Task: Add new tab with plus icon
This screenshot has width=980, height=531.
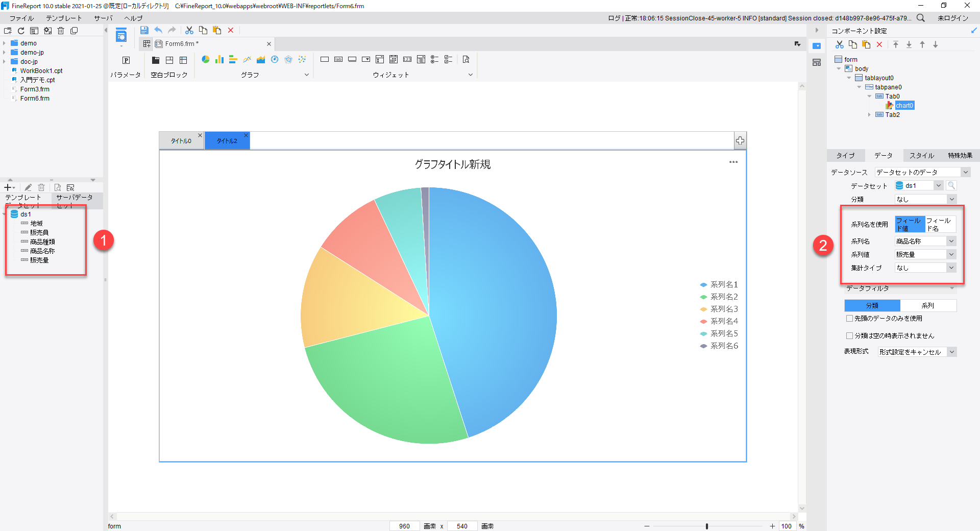Action: coord(740,140)
